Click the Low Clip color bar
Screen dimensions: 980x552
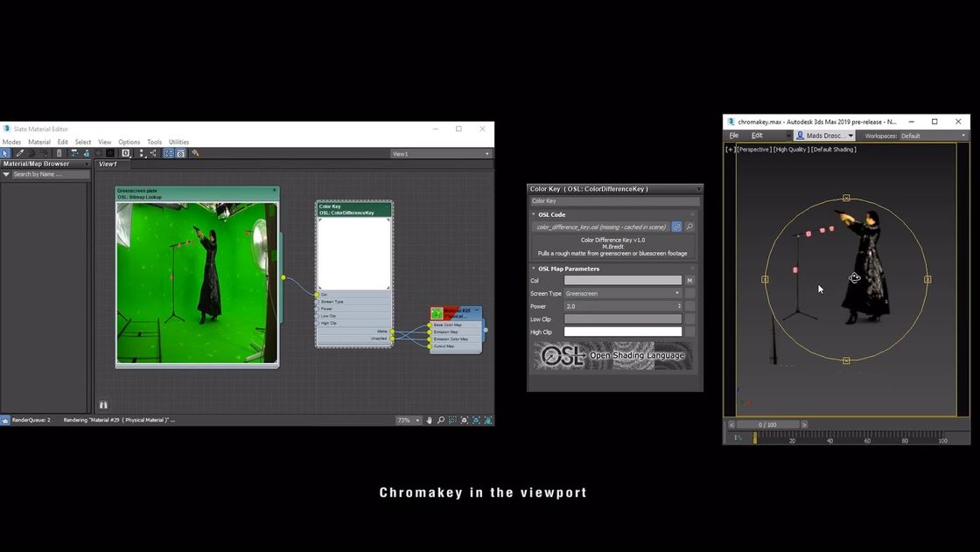coord(623,318)
